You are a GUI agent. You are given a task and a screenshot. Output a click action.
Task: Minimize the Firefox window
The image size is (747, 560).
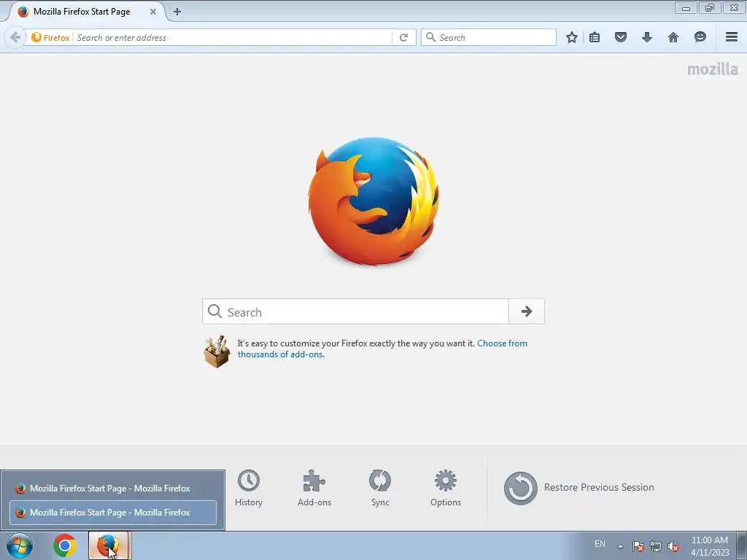click(x=686, y=7)
